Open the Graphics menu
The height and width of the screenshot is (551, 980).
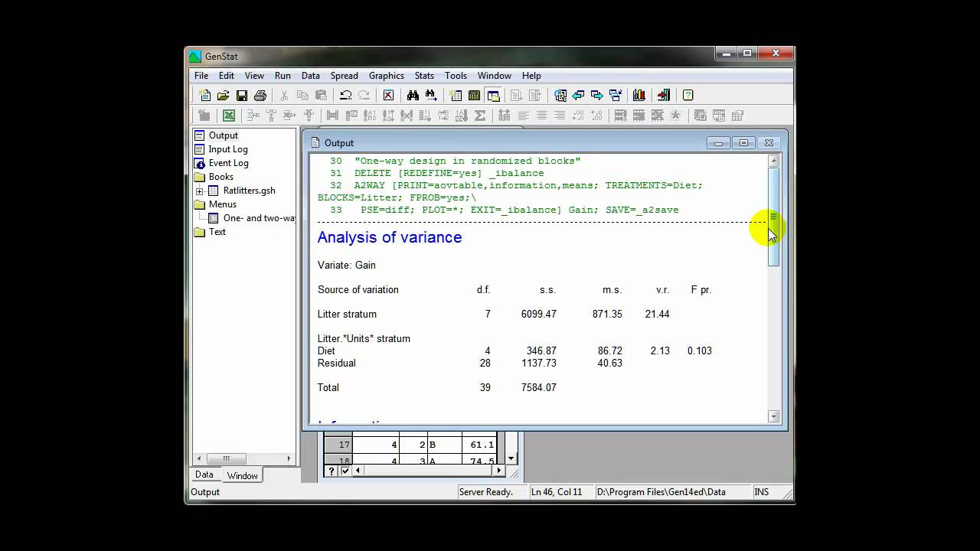click(387, 76)
